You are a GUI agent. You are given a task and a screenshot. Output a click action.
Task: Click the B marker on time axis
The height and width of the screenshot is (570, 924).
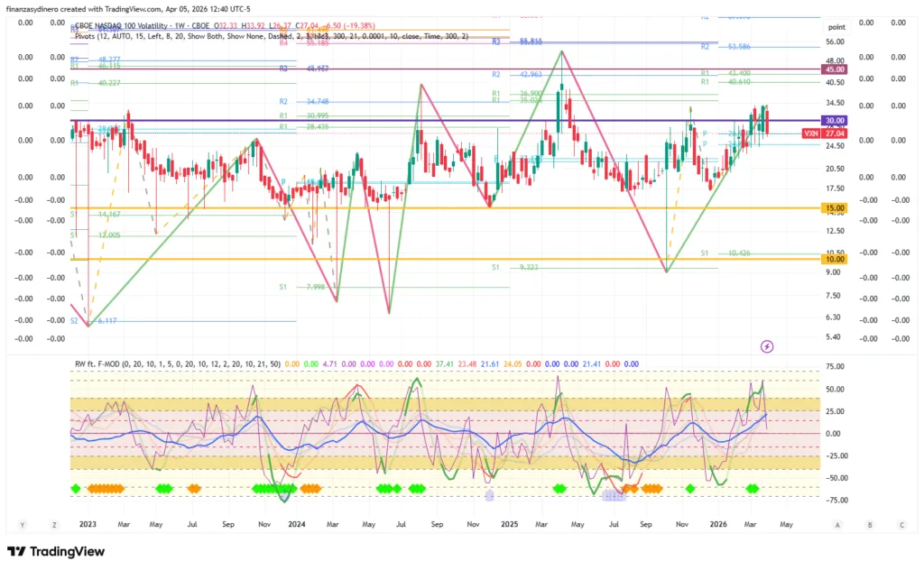869,524
